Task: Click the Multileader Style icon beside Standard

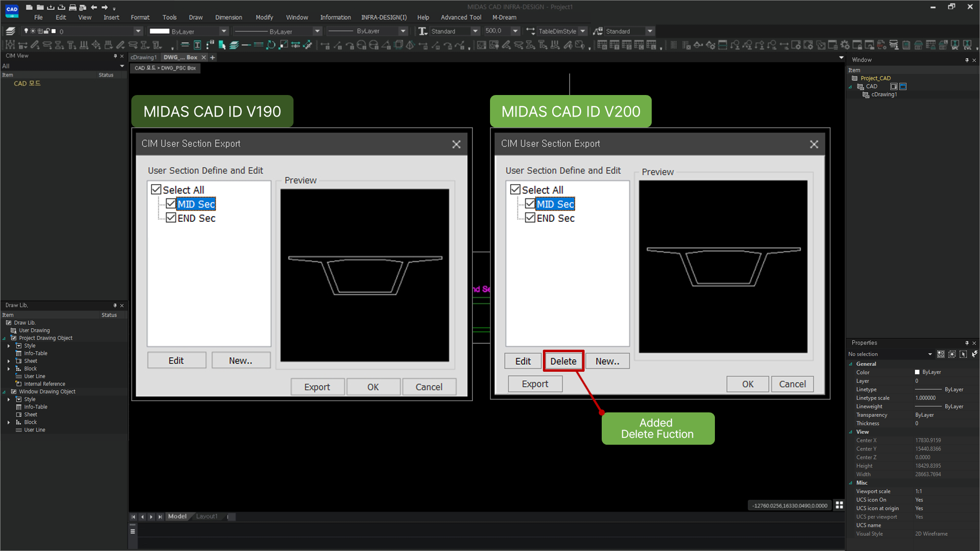Action: [x=598, y=31]
